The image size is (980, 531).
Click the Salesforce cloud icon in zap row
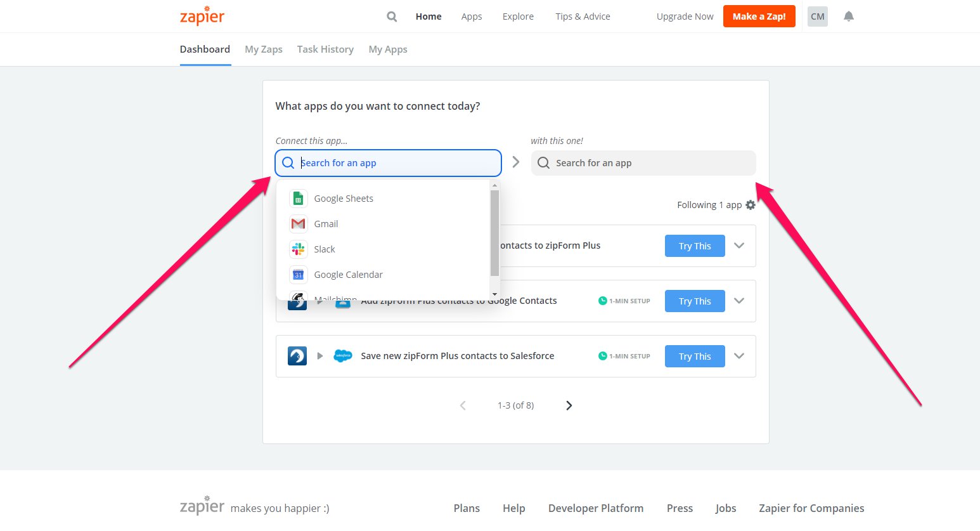(x=343, y=356)
